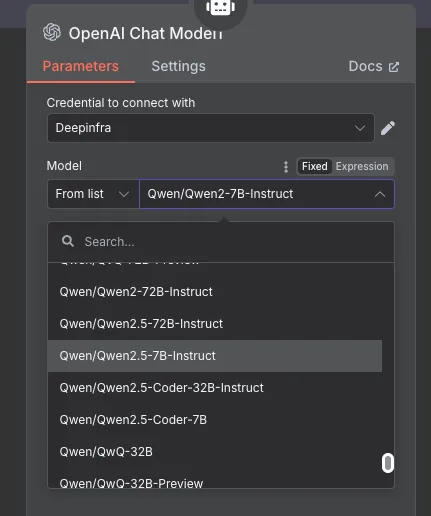Viewport: 431px width, 516px height.
Task: Switch to the Settings tab
Action: click(178, 66)
